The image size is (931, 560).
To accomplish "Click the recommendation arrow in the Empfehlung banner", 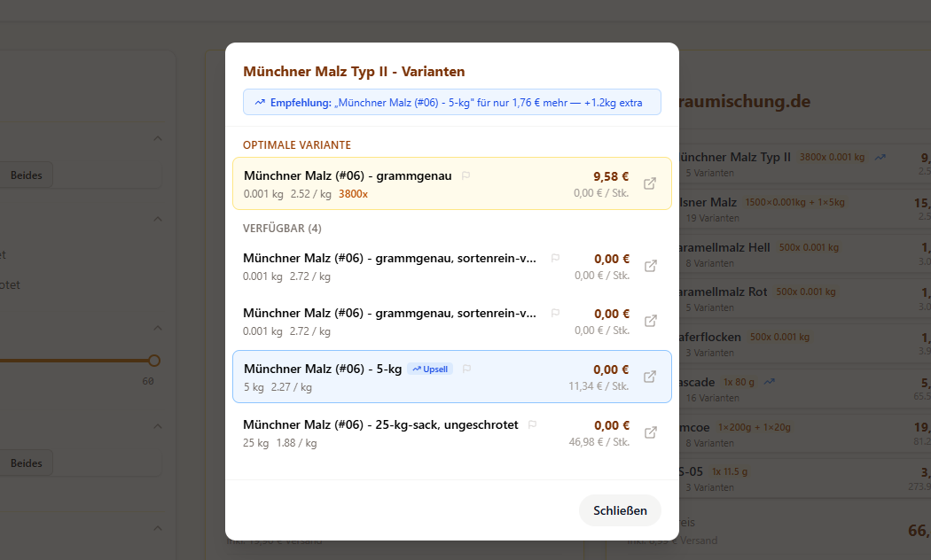I will 259,102.
